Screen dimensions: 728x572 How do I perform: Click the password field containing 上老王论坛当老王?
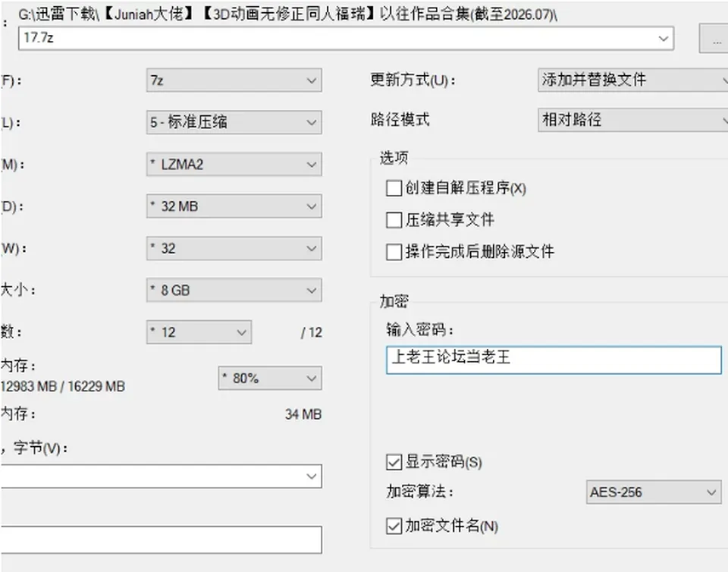coord(554,360)
